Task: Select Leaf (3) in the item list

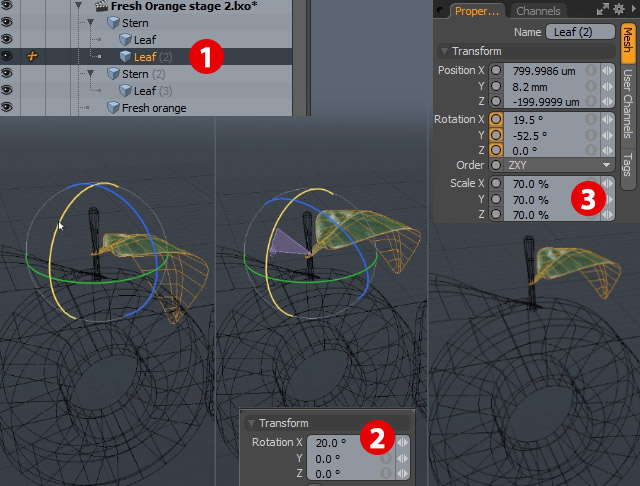Action: pos(153,91)
